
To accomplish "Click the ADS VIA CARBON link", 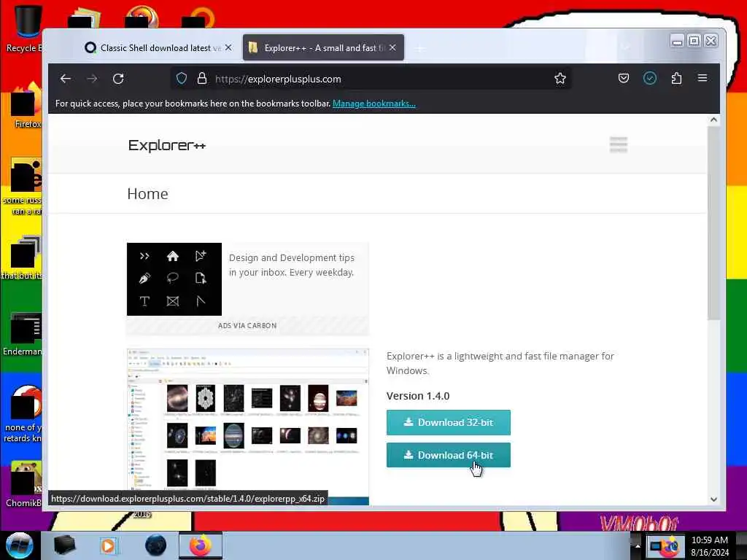I will pyautogui.click(x=247, y=326).
